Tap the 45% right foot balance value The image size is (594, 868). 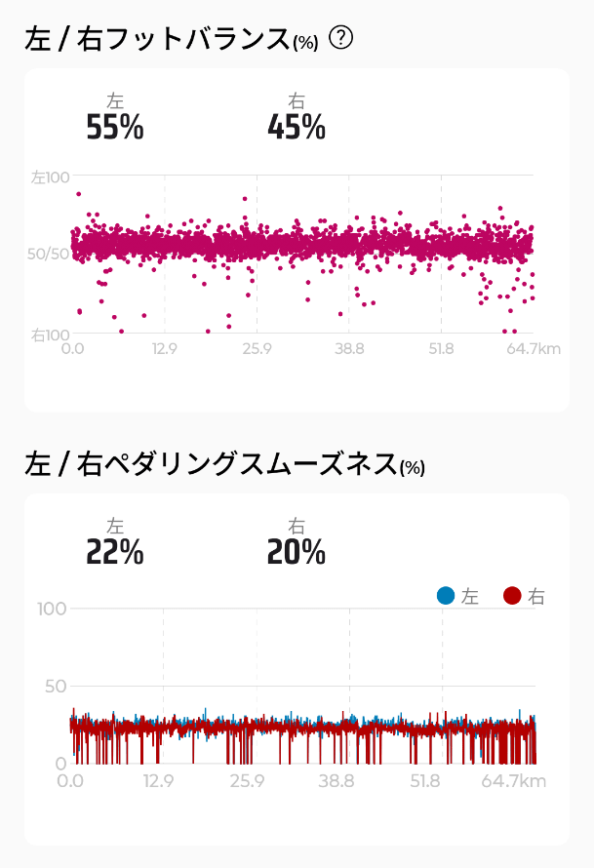click(x=296, y=128)
